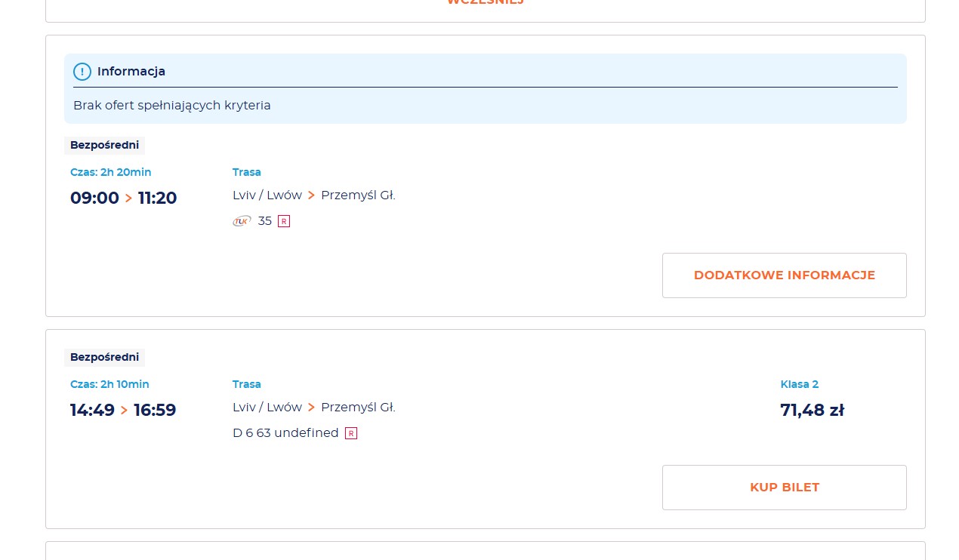Click Przemyśl Gł. on the 09:00 route
The image size is (959, 560).
358,195
